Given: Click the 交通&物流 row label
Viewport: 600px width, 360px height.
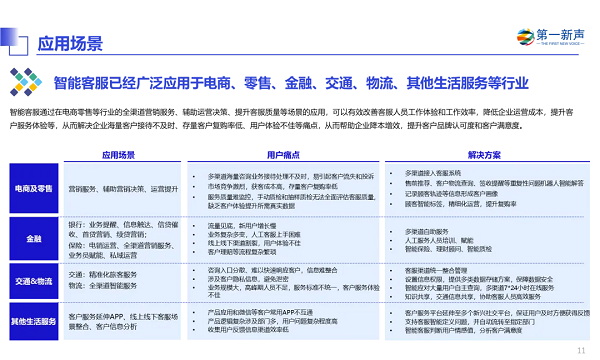Looking at the screenshot, I should 34,281.
